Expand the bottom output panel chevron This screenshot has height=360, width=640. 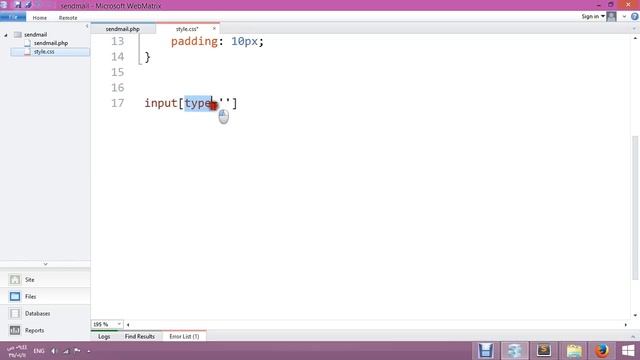pyautogui.click(x=633, y=336)
